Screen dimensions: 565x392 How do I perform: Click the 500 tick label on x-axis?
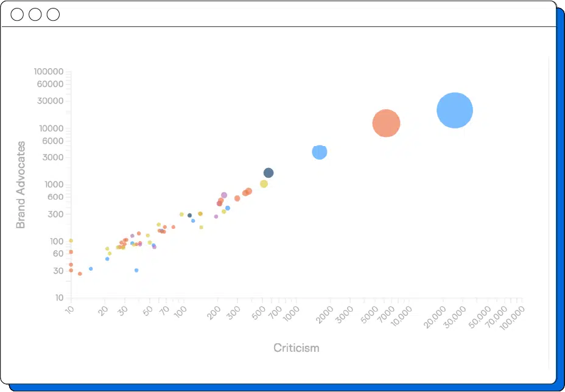(x=258, y=311)
